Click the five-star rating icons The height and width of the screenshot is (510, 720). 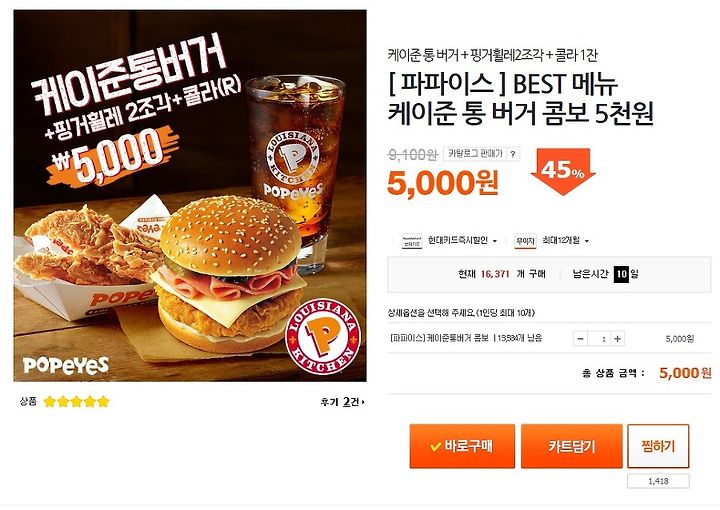(x=76, y=402)
